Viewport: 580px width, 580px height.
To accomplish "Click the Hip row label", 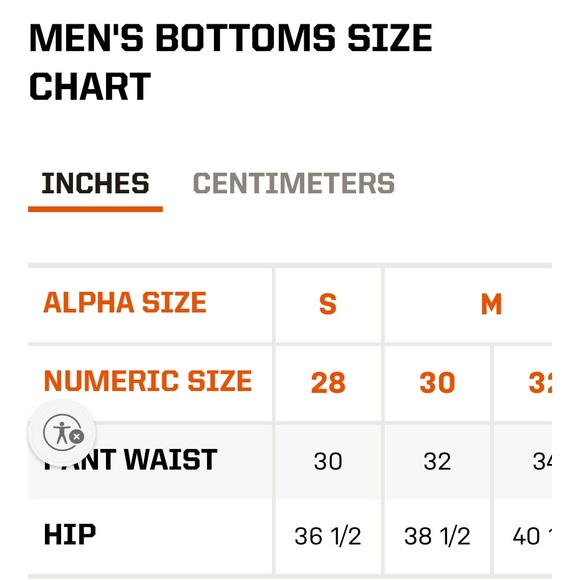I will [70, 535].
